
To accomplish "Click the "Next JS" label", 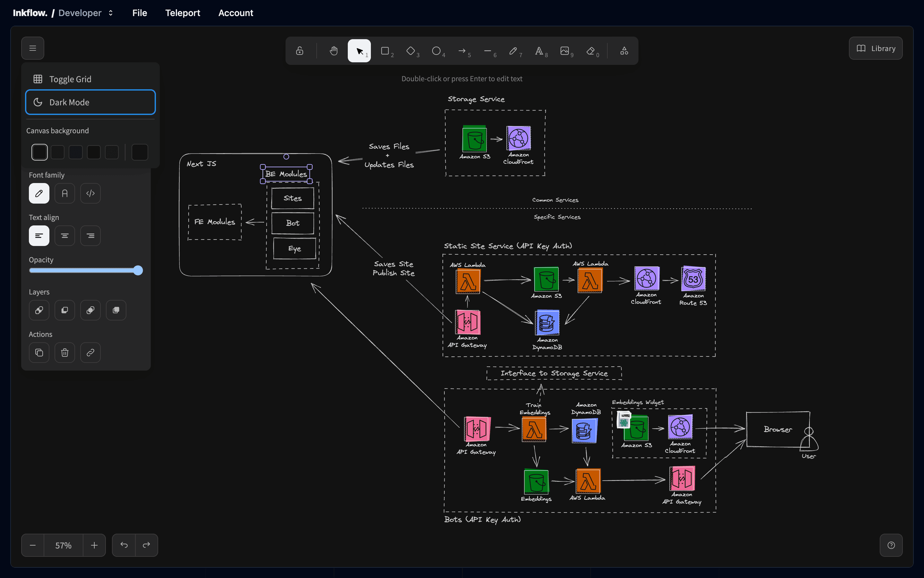I will pos(201,164).
